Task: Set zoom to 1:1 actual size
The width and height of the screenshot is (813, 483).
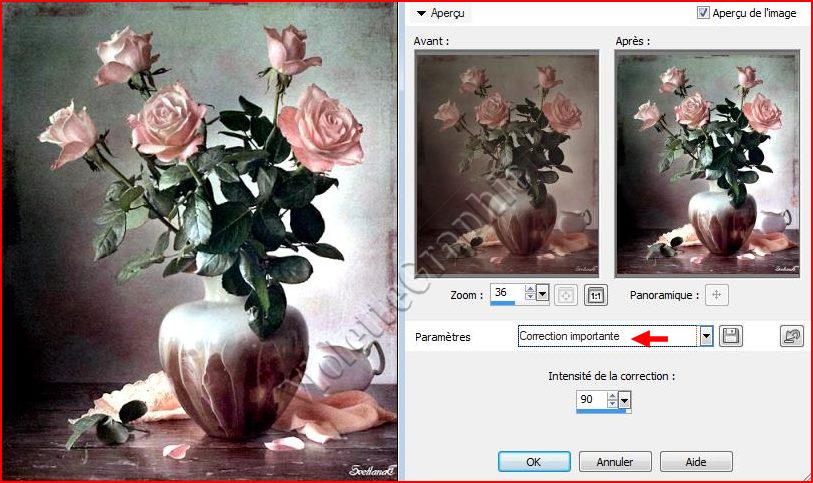Action: tap(595, 295)
